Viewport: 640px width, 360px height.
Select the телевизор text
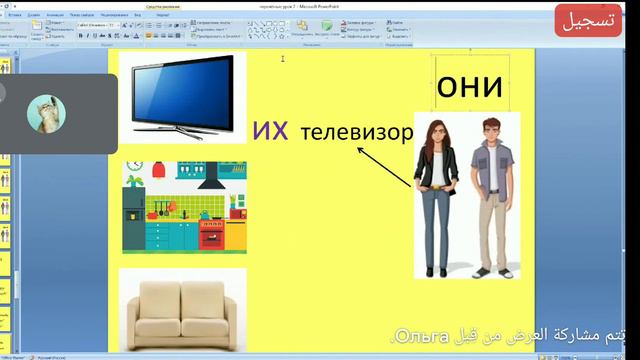coord(357,132)
